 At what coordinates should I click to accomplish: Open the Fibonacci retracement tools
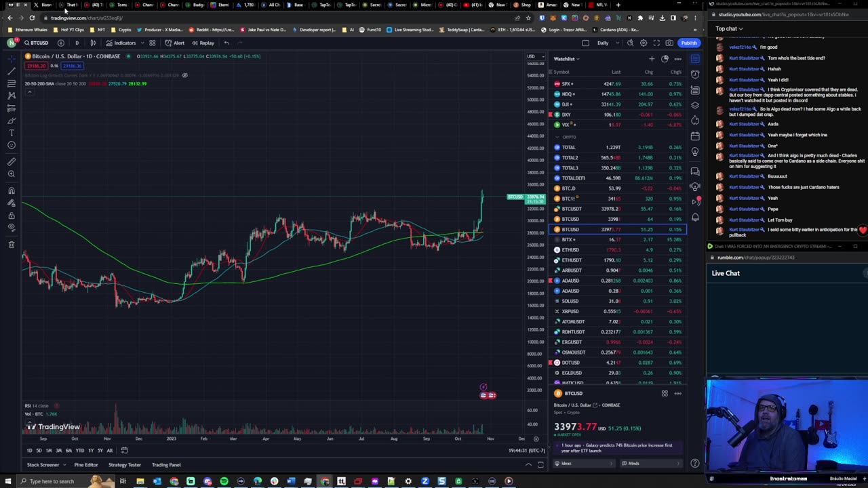tap(12, 83)
